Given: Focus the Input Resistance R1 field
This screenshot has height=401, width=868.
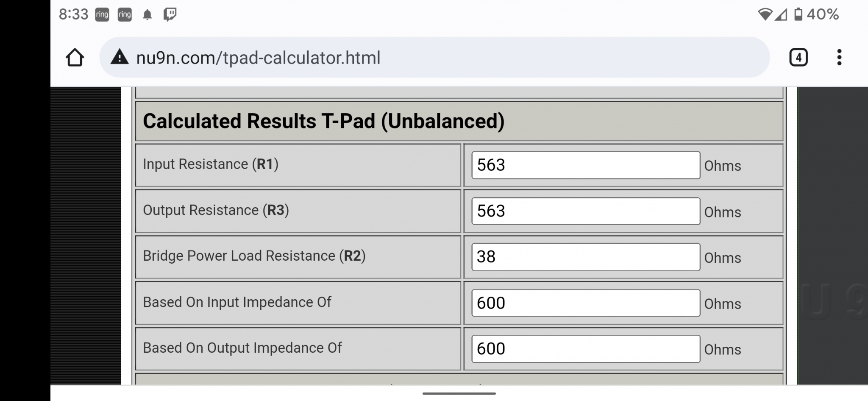Looking at the screenshot, I should pos(586,165).
